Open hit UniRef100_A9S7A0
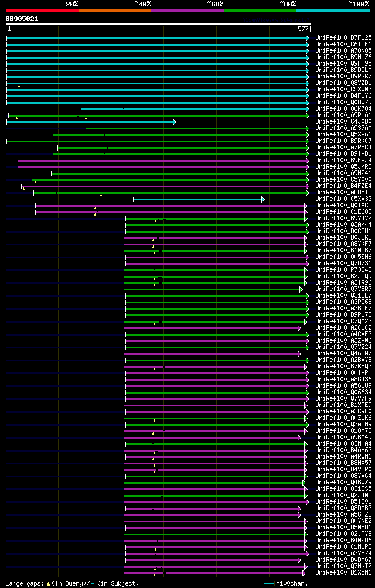Viewport: 375px width, 588px height. 343,128
